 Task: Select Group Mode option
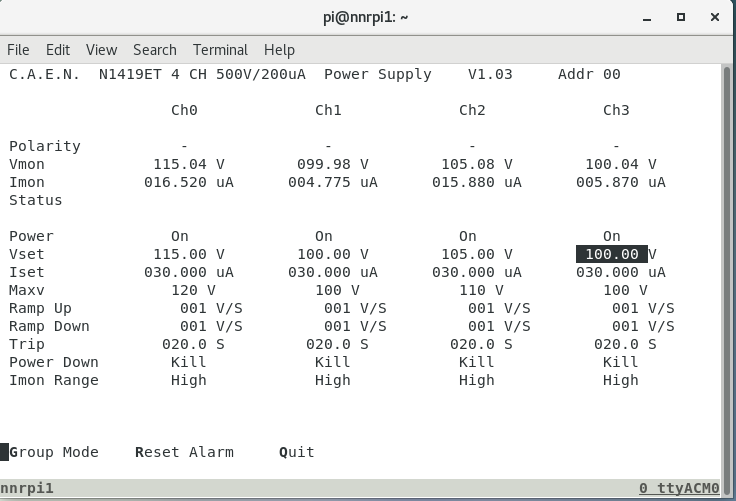[54, 452]
